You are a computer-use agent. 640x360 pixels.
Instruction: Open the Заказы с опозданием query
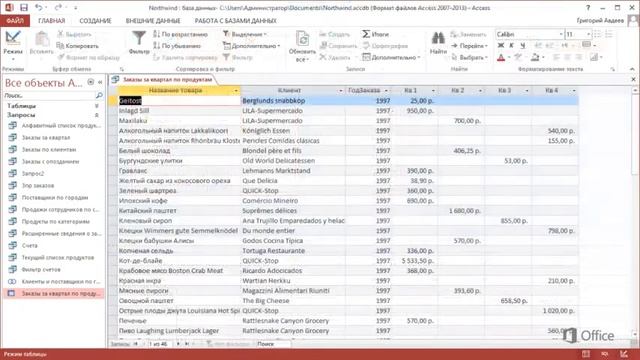(x=50, y=162)
